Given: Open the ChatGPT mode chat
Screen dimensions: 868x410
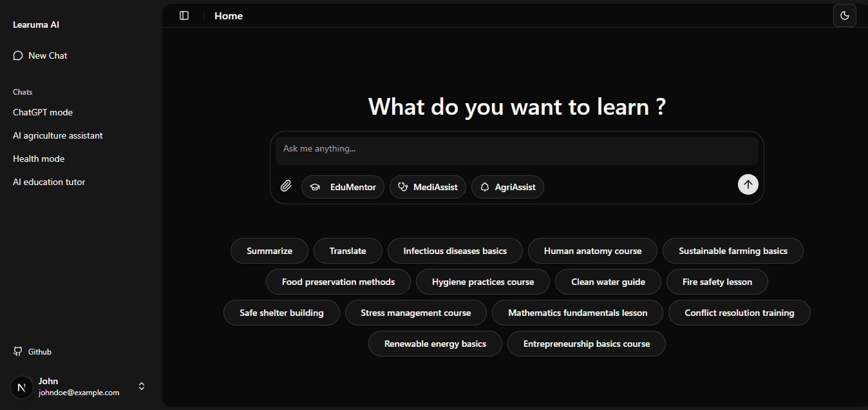Looking at the screenshot, I should pyautogui.click(x=42, y=112).
